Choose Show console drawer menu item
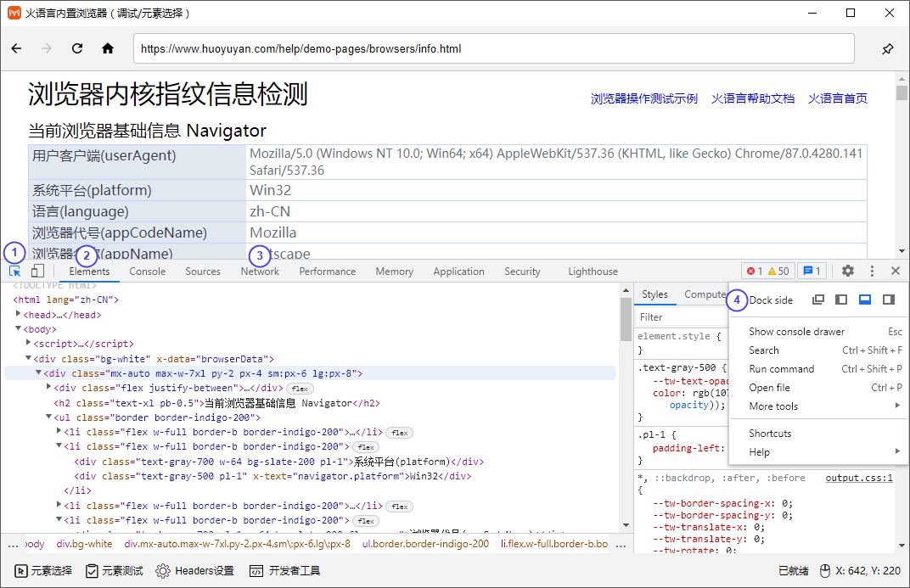Viewport: 910px width, 588px height. coord(818,332)
